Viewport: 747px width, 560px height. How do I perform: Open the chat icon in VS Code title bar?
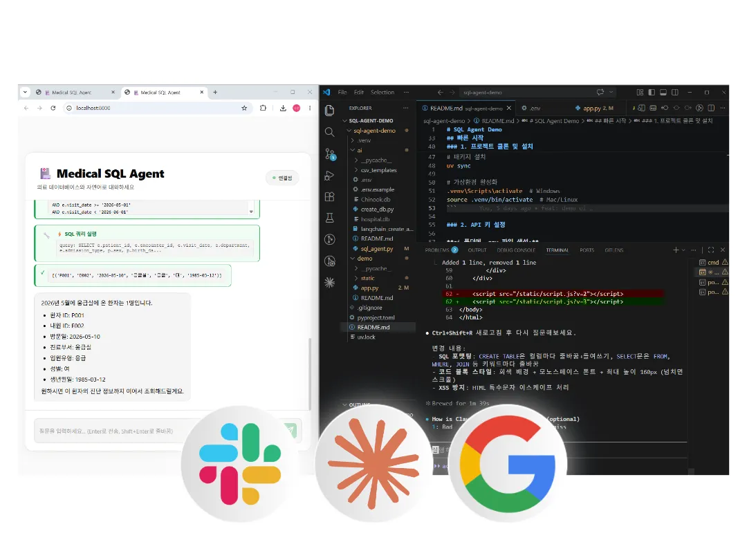(x=600, y=92)
